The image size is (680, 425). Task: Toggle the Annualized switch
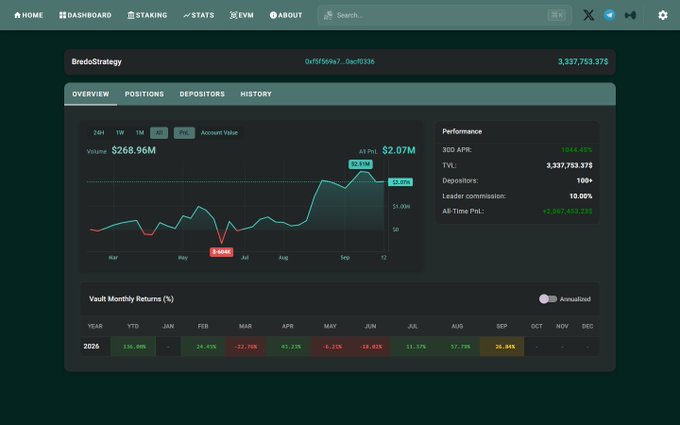(548, 299)
